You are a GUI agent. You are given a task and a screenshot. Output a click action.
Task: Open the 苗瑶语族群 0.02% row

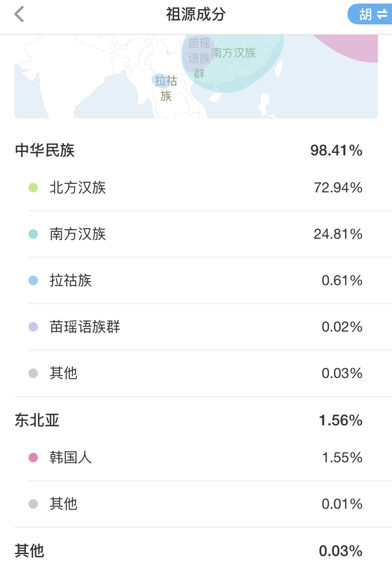(x=210, y=327)
